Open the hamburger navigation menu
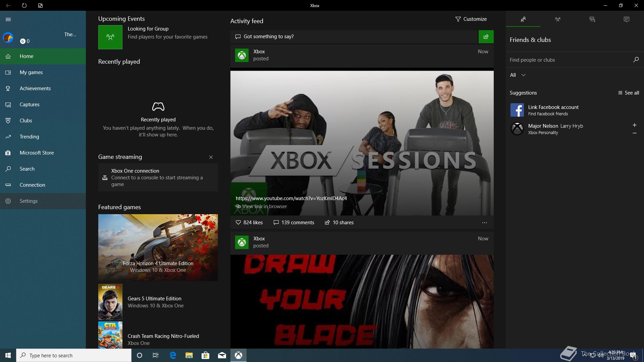This screenshot has height=362, width=644. click(8, 19)
